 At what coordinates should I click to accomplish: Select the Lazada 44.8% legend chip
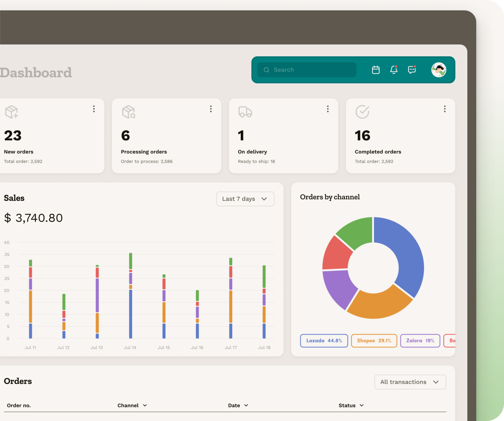coord(324,341)
